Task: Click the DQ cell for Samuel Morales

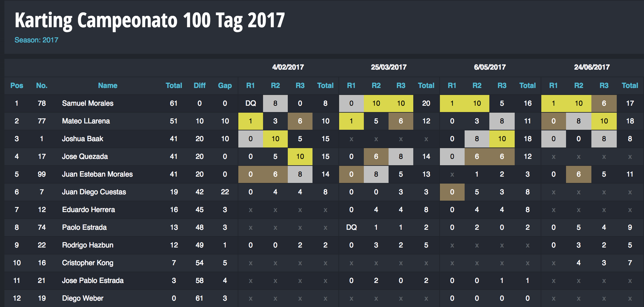Action: pyautogui.click(x=251, y=103)
